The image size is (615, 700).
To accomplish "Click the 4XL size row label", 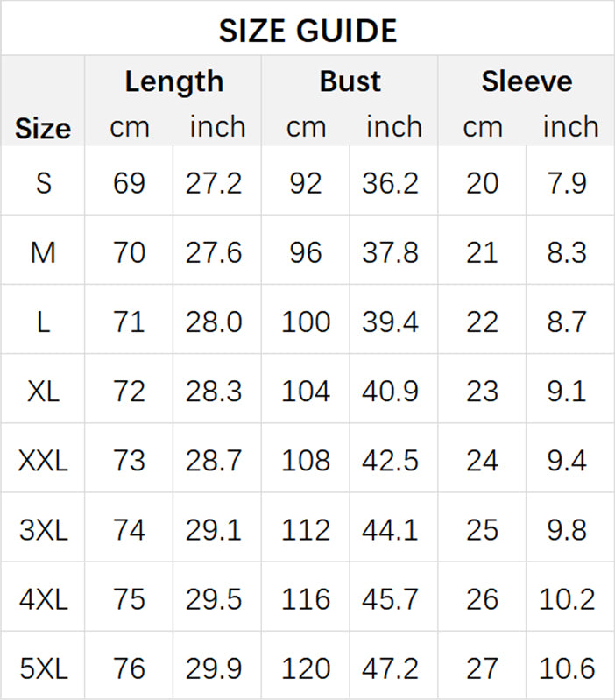I will (43, 599).
